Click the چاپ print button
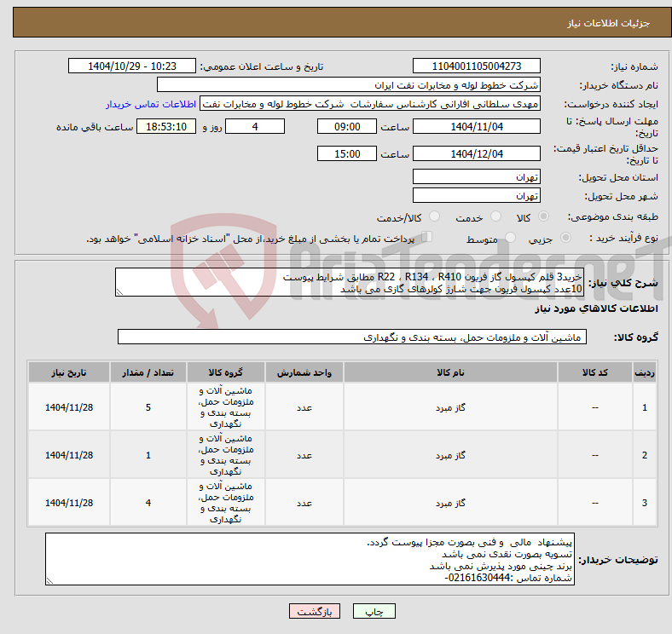Screen dimensions: 672x634 point(374,611)
